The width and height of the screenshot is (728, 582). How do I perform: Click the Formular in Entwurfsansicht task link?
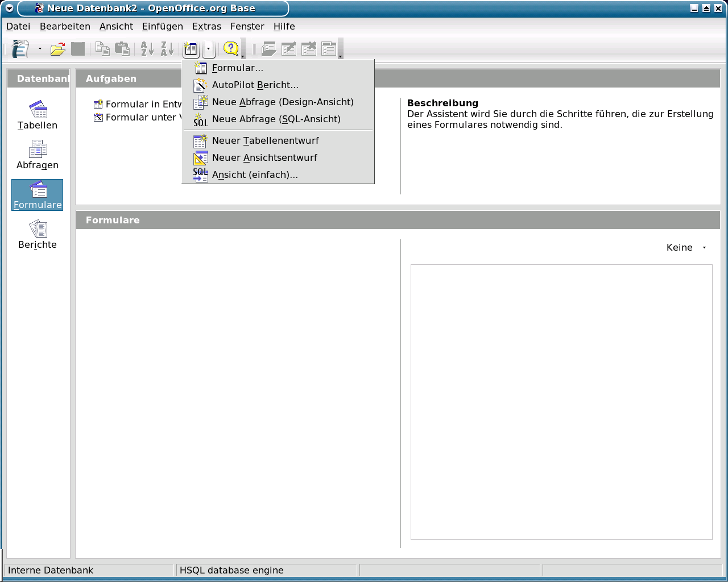click(138, 104)
